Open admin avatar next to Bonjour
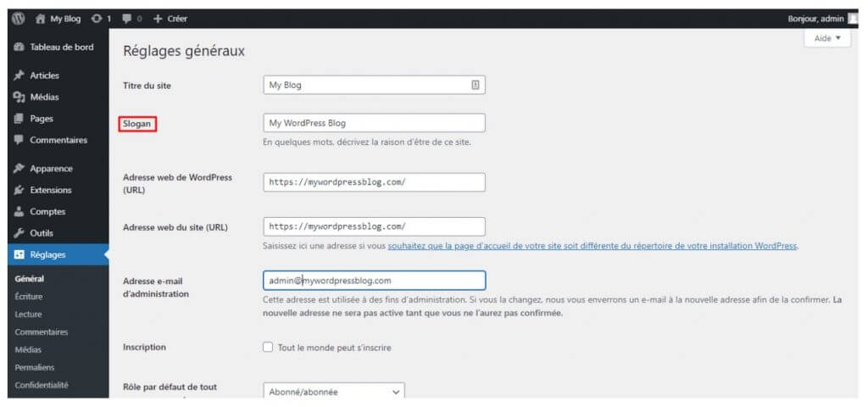 click(852, 19)
